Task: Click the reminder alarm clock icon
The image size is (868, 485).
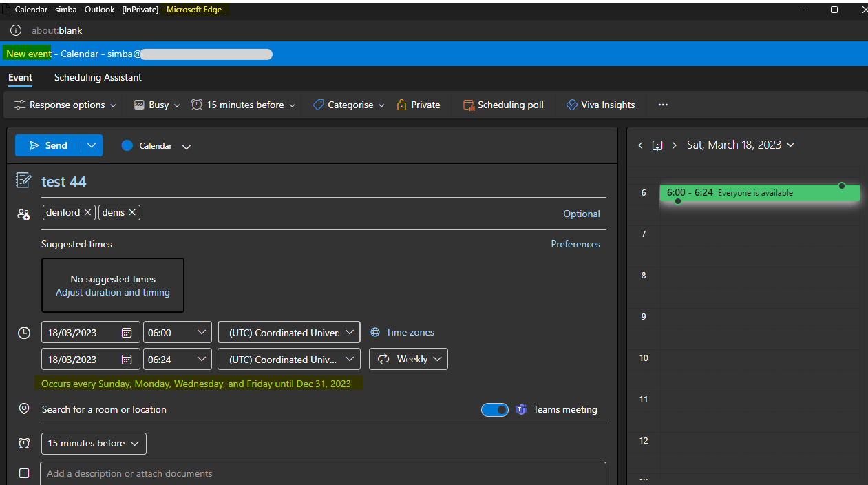Action: [24, 443]
